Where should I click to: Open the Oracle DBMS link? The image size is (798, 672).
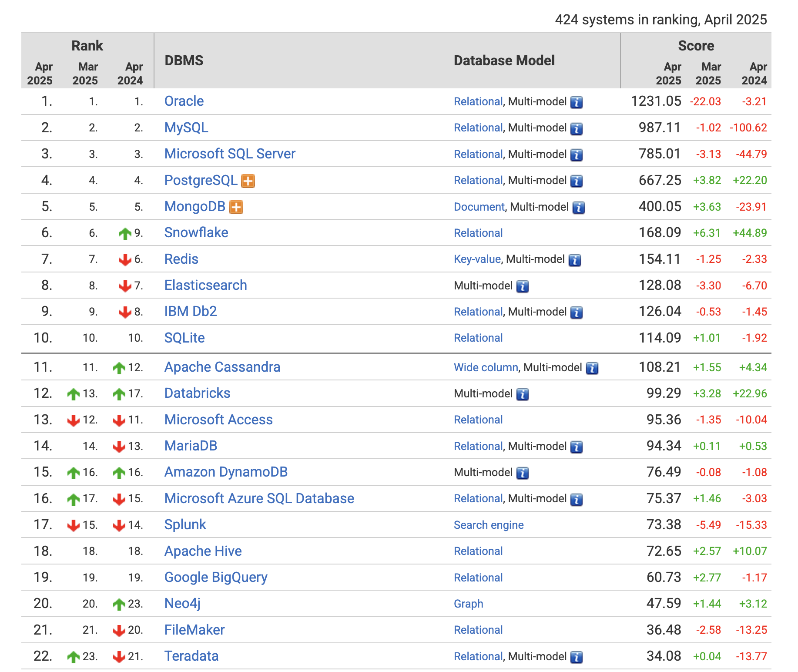184,101
